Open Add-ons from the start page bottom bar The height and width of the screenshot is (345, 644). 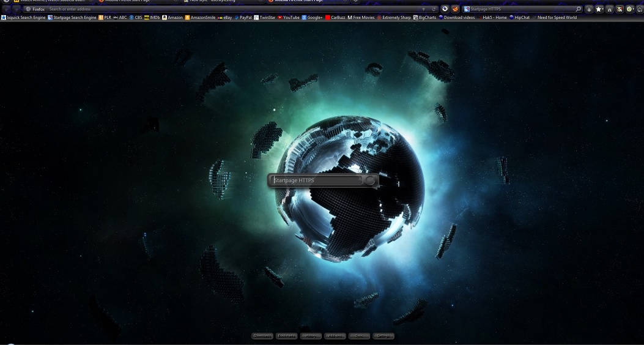coord(335,336)
